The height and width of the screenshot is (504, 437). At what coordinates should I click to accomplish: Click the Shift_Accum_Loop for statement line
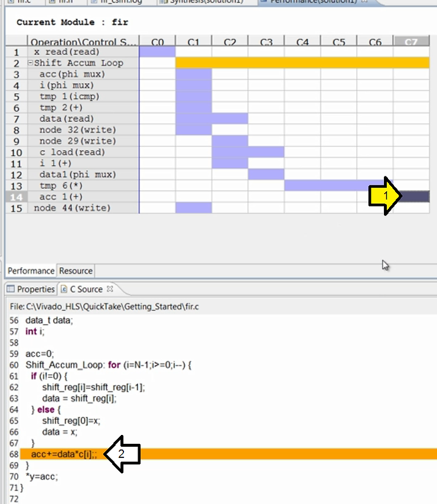tap(109, 365)
